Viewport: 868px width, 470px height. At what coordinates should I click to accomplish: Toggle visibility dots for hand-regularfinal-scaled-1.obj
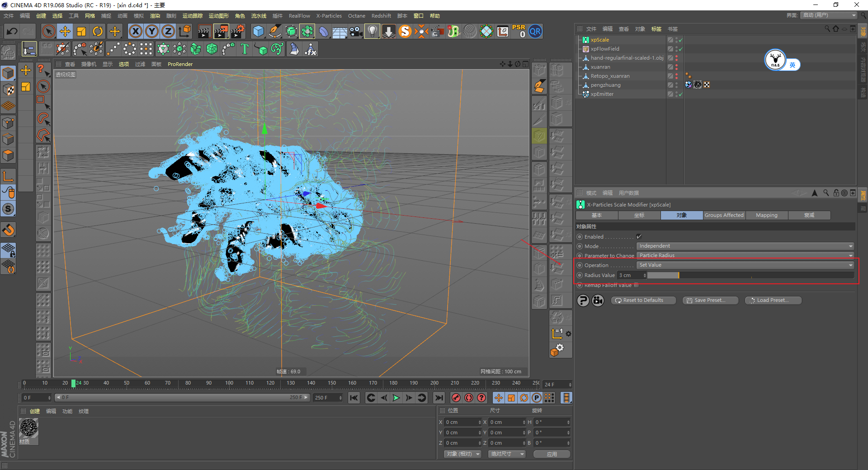click(676, 58)
